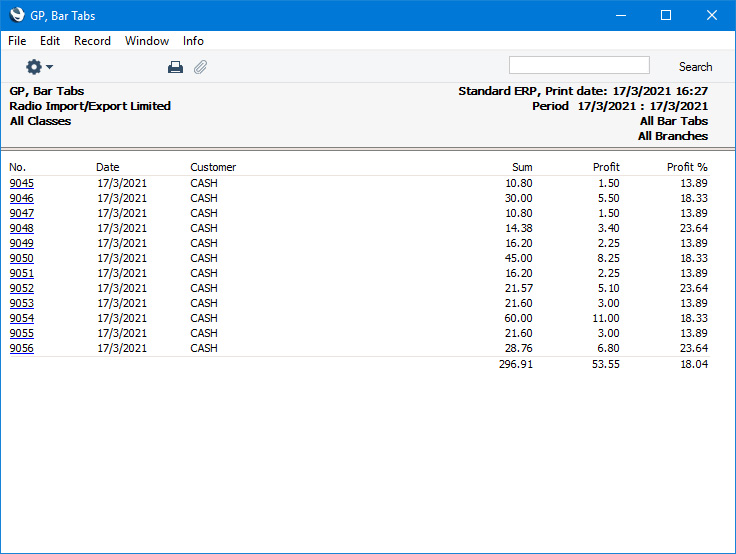Click the Profit value 5.10
The width and height of the screenshot is (736, 554).
[608, 288]
